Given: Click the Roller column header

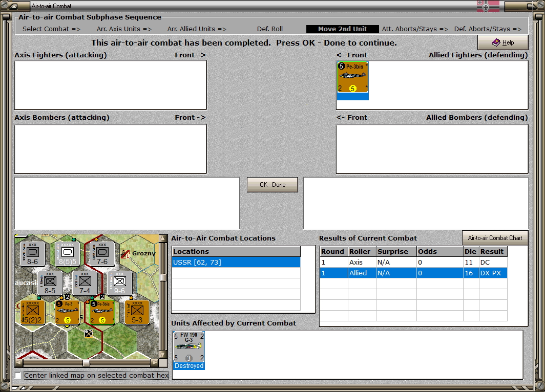Looking at the screenshot, I should [x=362, y=251].
